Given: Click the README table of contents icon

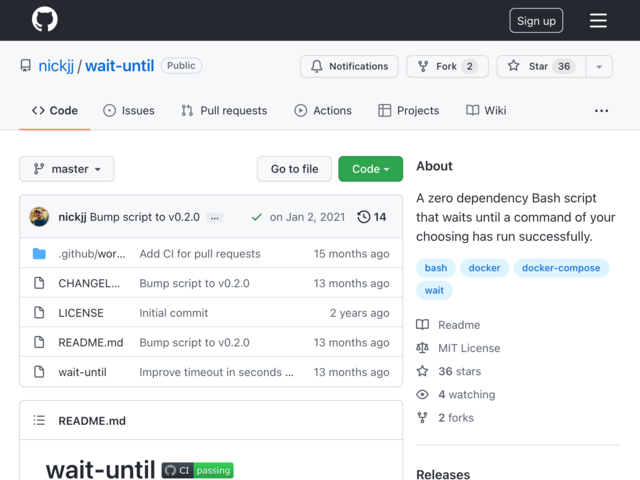Looking at the screenshot, I should [39, 420].
